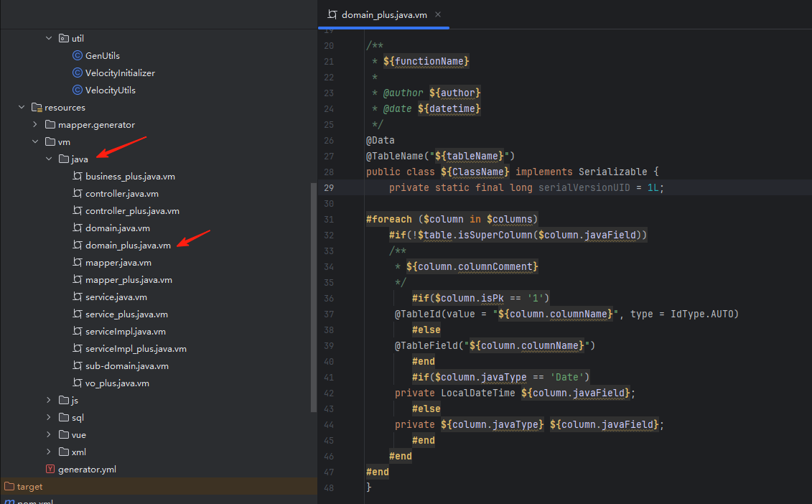Open controller_plus.java.vm template file
812x504 pixels.
pos(132,211)
